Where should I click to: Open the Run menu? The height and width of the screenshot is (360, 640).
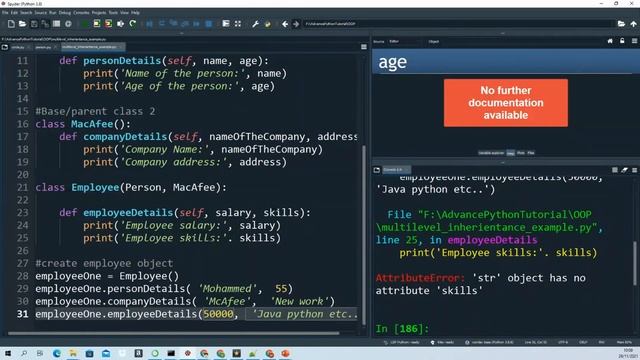(53, 13)
